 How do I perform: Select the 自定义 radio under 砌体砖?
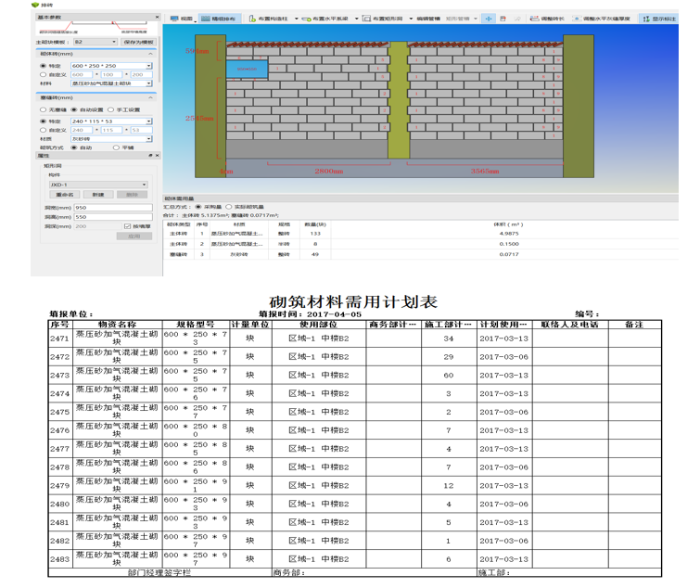coord(43,74)
